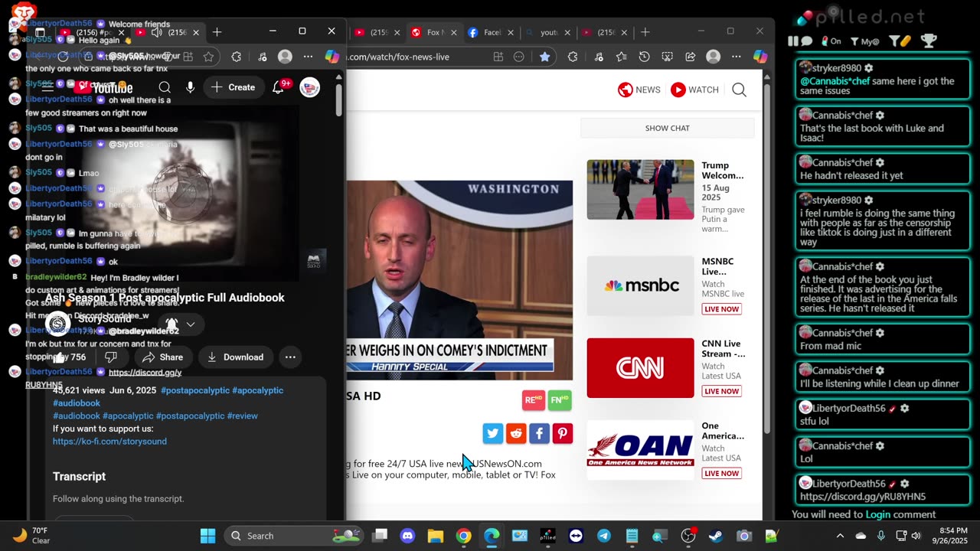Open the CNN Live Stream thumbnail
The width and height of the screenshot is (980, 551).
[640, 368]
